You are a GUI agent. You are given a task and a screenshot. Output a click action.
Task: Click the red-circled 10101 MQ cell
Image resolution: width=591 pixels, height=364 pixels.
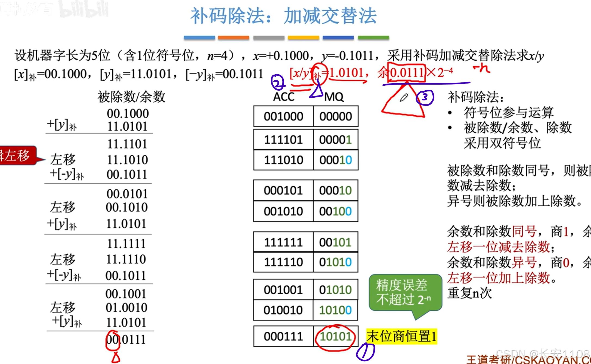click(335, 337)
